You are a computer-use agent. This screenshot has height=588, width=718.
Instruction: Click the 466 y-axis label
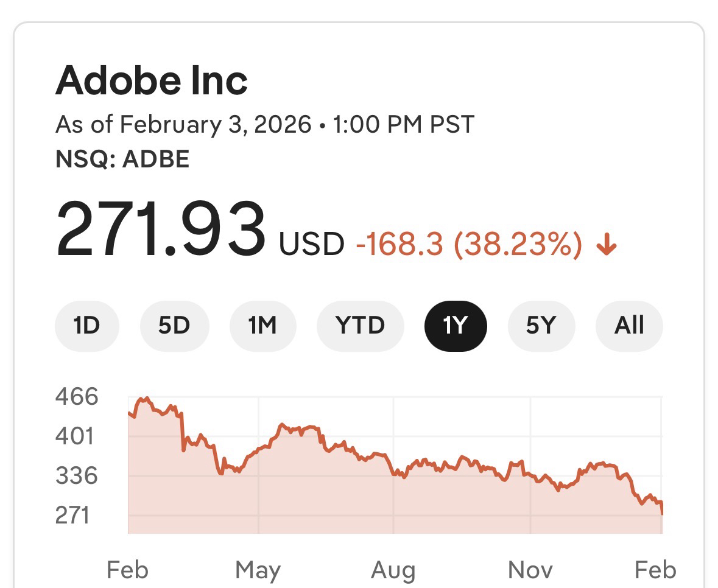coord(76,397)
